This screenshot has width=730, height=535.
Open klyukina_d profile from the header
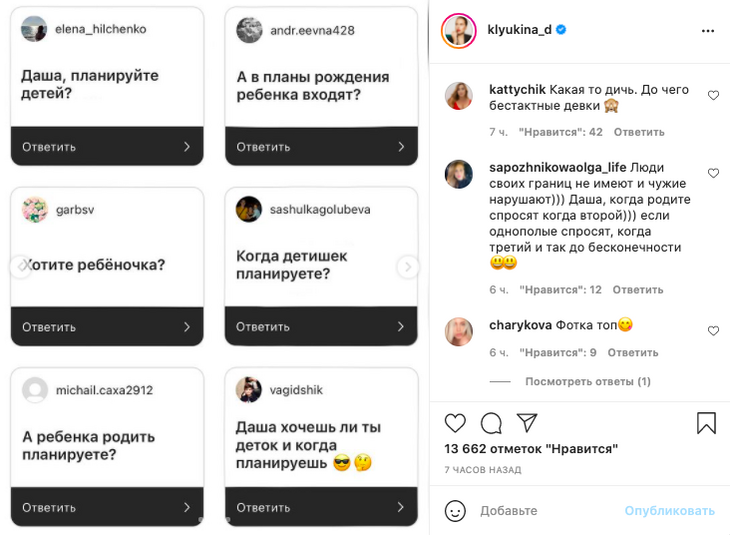click(x=518, y=31)
